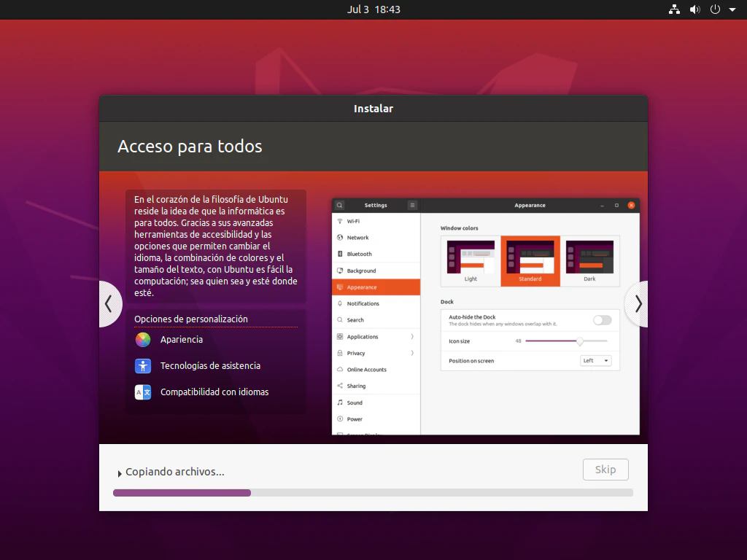Click the Compatibilidad con idiomas translate icon
Image resolution: width=747 pixels, height=560 pixels.
(143, 392)
